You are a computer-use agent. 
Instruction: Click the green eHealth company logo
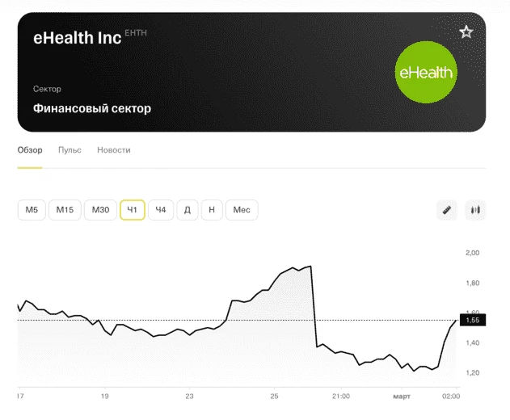427,73
